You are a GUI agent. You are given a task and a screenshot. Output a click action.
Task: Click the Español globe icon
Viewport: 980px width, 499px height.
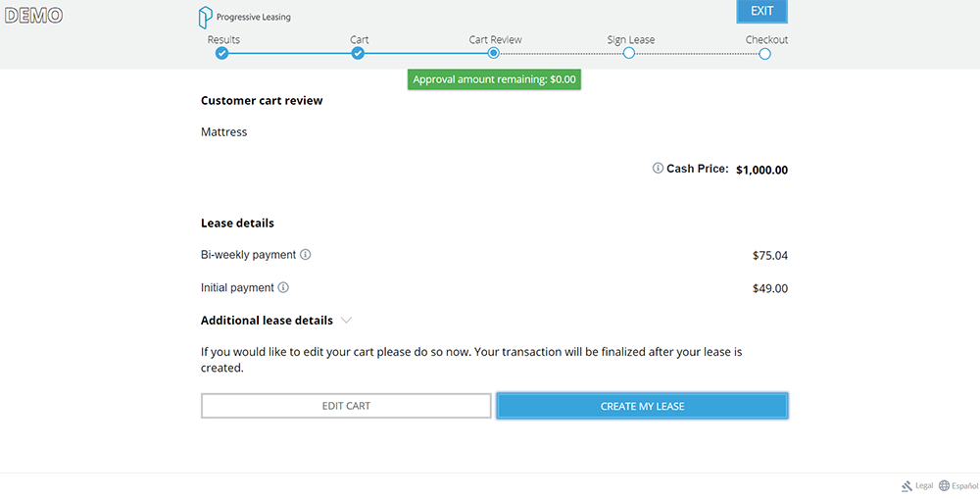pos(944,486)
